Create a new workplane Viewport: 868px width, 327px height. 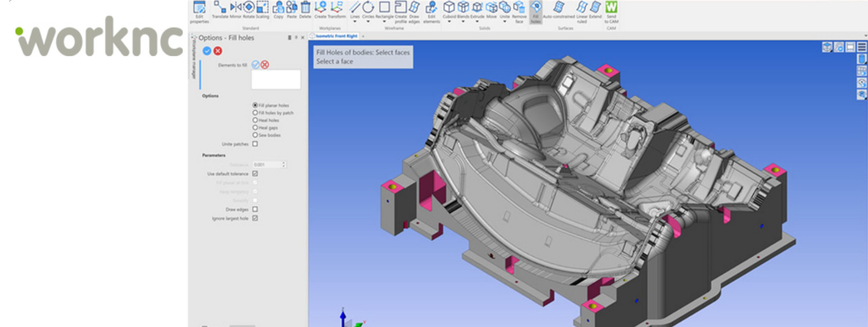320,10
